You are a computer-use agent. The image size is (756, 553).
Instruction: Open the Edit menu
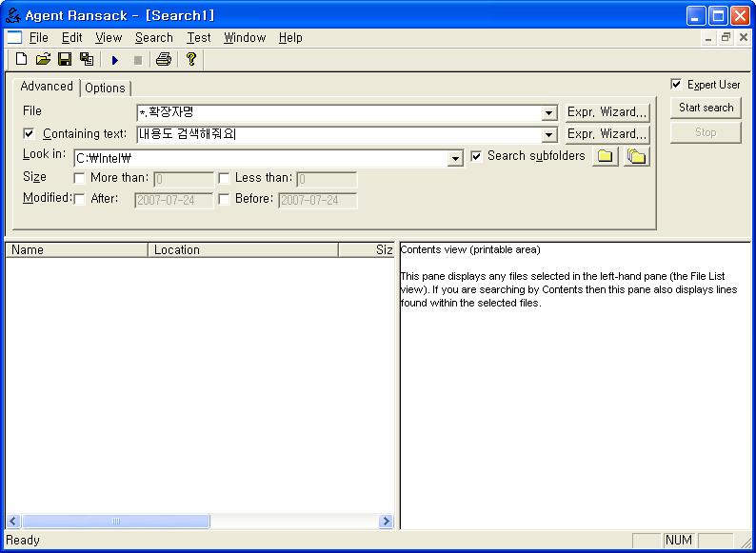tap(71, 38)
